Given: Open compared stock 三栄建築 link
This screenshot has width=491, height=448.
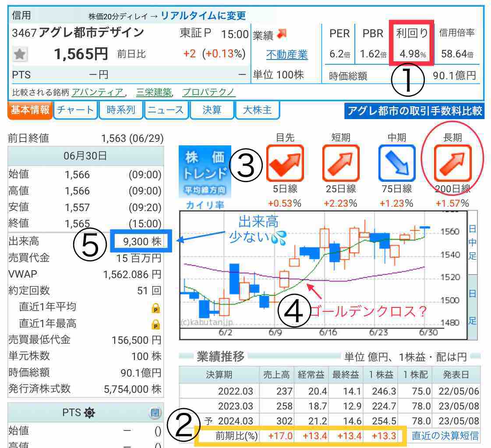Looking at the screenshot, I should [x=154, y=92].
